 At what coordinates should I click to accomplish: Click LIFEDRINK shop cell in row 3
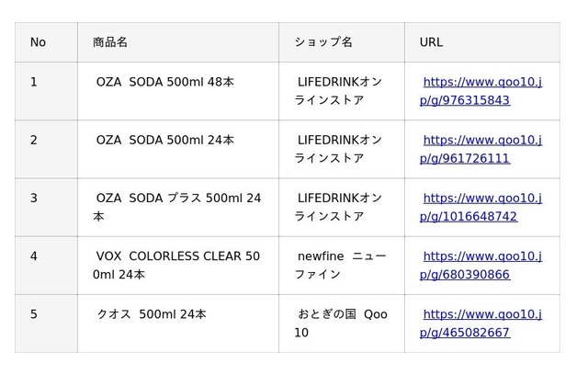tap(342, 208)
